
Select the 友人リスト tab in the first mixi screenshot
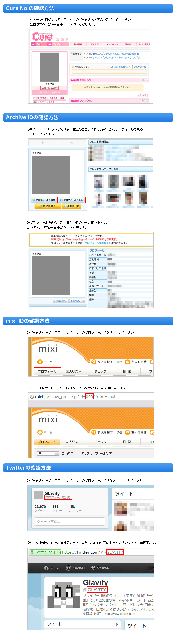[73, 371]
